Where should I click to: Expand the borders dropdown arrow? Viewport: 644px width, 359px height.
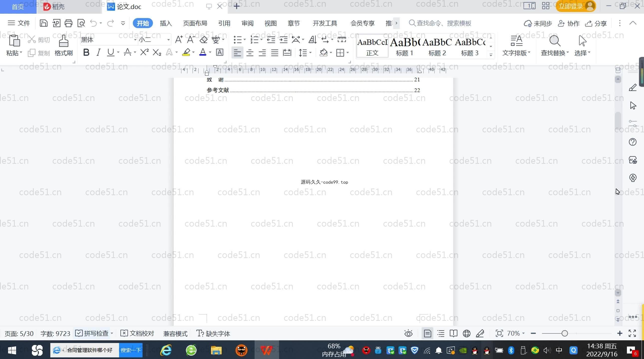(347, 53)
